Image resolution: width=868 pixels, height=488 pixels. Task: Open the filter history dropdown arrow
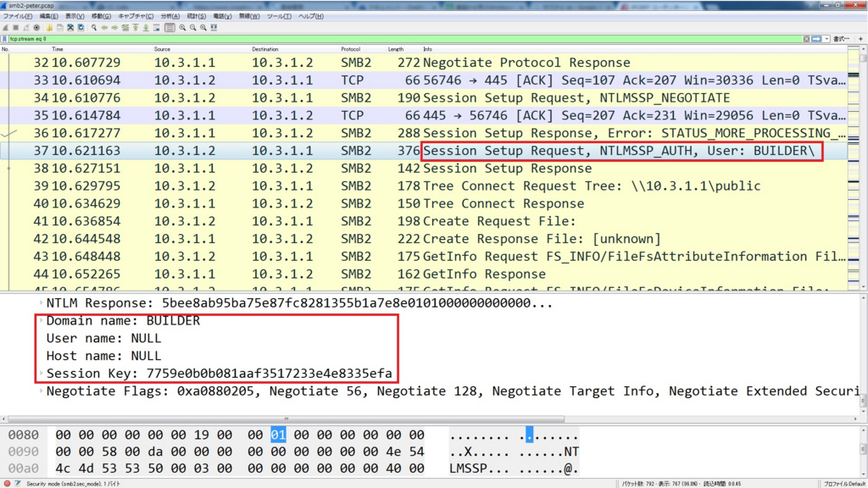coord(826,39)
